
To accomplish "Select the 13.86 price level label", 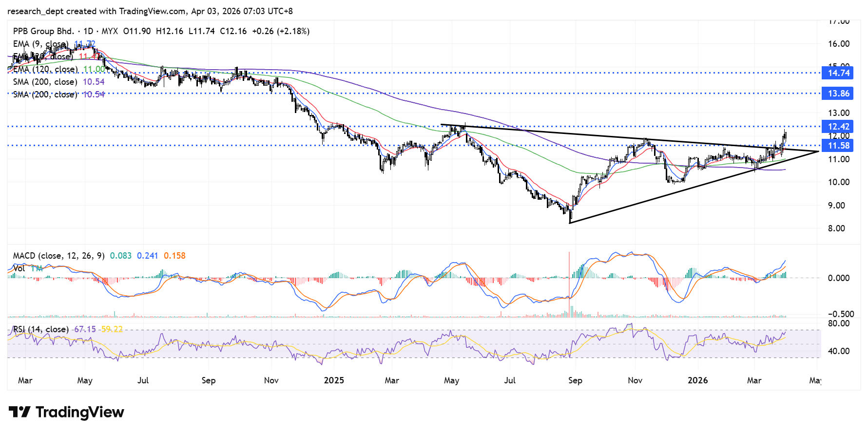I will (x=838, y=94).
